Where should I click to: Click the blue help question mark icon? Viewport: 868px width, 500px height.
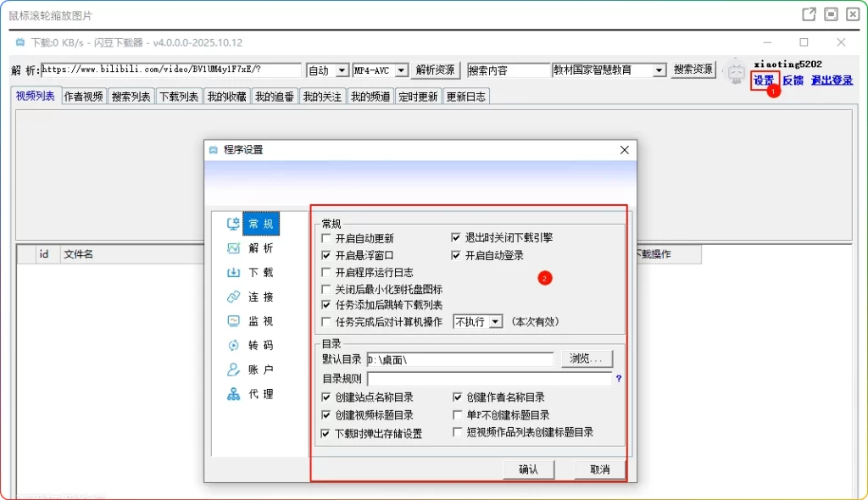tap(619, 379)
